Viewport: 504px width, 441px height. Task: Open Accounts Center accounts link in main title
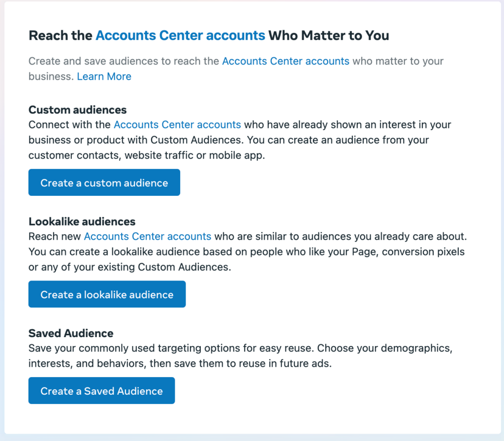[180, 35]
